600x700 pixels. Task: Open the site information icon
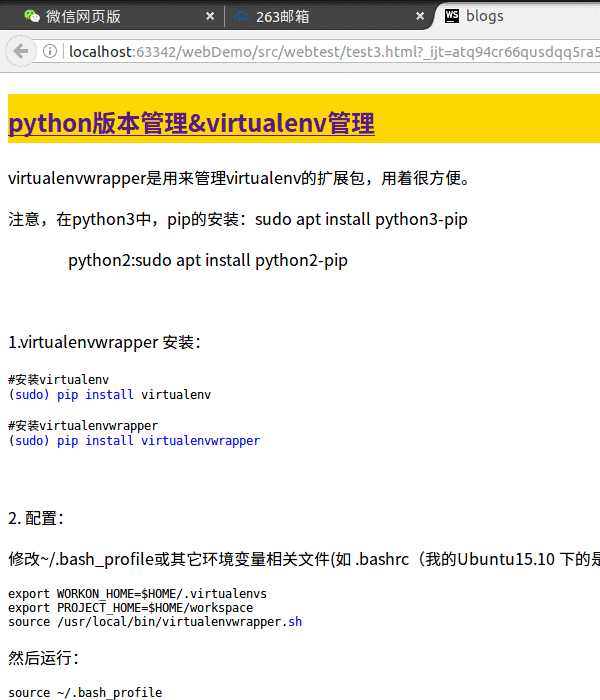click(x=50, y=51)
